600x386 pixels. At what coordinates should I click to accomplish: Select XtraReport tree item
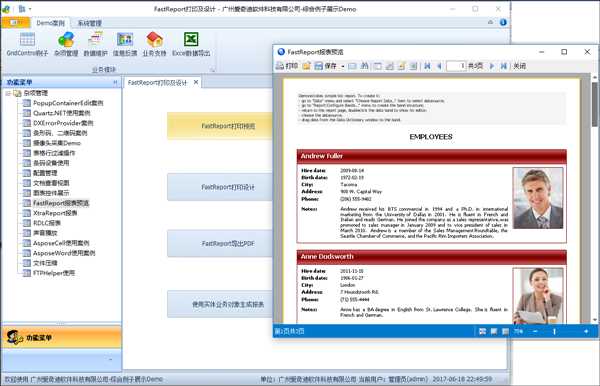55,213
